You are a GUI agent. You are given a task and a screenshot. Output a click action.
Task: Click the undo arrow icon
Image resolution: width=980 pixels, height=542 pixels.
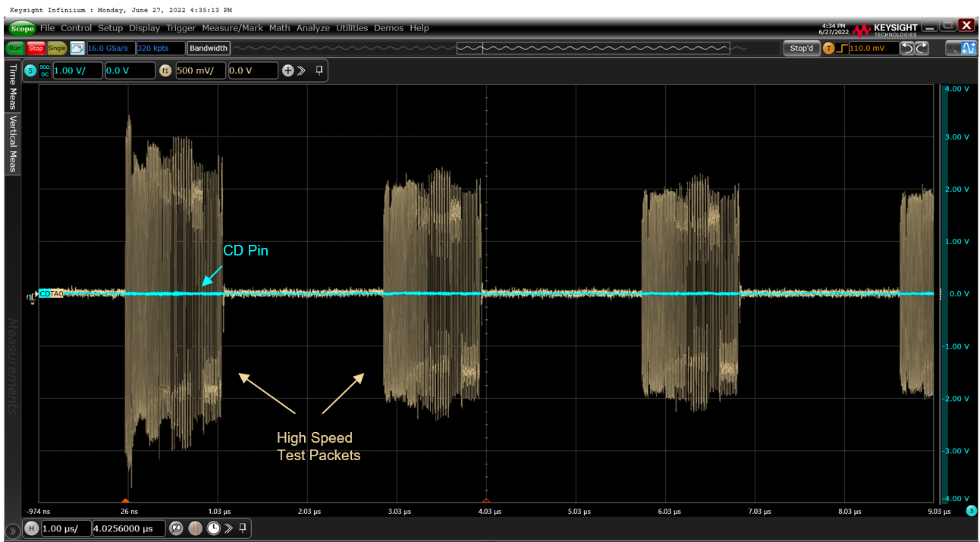tap(907, 49)
